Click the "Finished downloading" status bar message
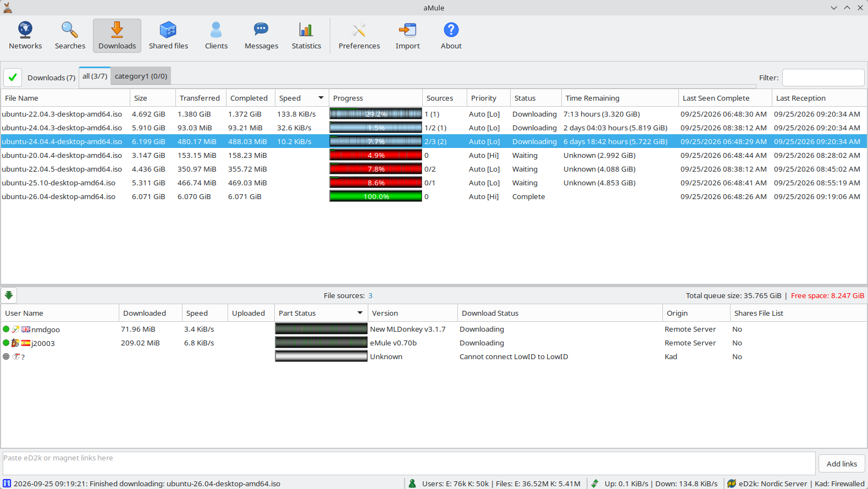This screenshot has width=868, height=489. [x=147, y=483]
